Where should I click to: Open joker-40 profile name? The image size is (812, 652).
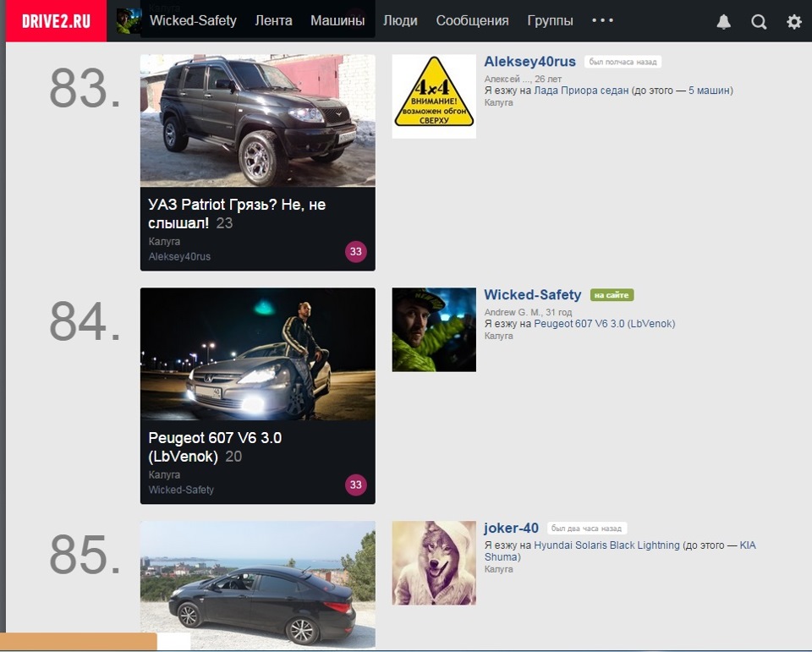click(511, 529)
